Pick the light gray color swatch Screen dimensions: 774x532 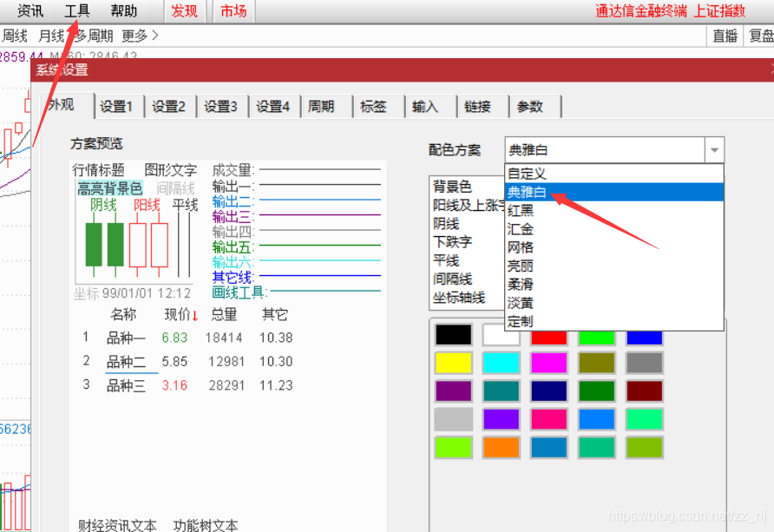pos(454,419)
